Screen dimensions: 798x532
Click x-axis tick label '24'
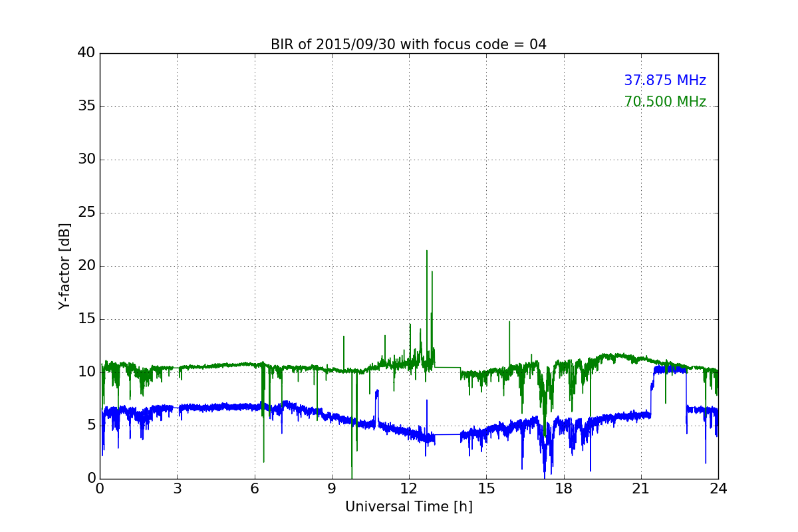point(718,488)
